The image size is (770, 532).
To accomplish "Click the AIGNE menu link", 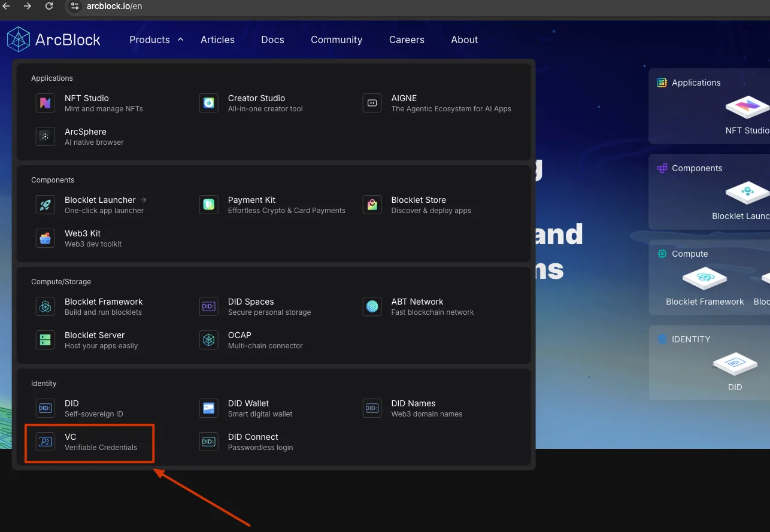I will (x=404, y=98).
